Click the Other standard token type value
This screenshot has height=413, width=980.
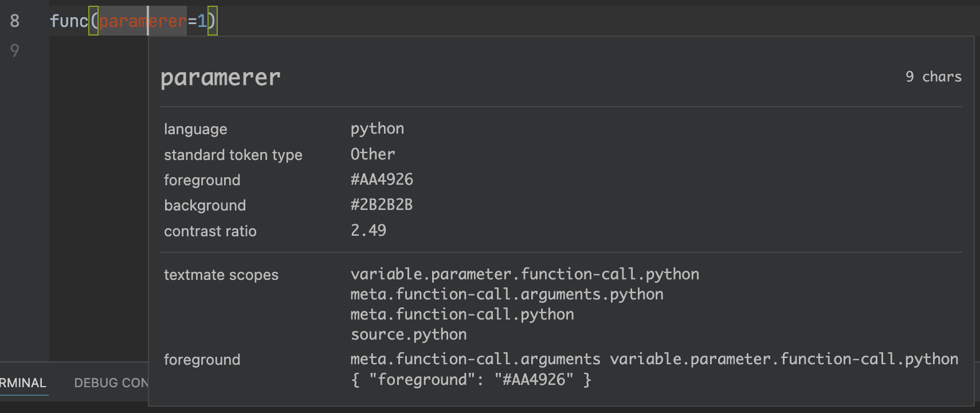(373, 154)
